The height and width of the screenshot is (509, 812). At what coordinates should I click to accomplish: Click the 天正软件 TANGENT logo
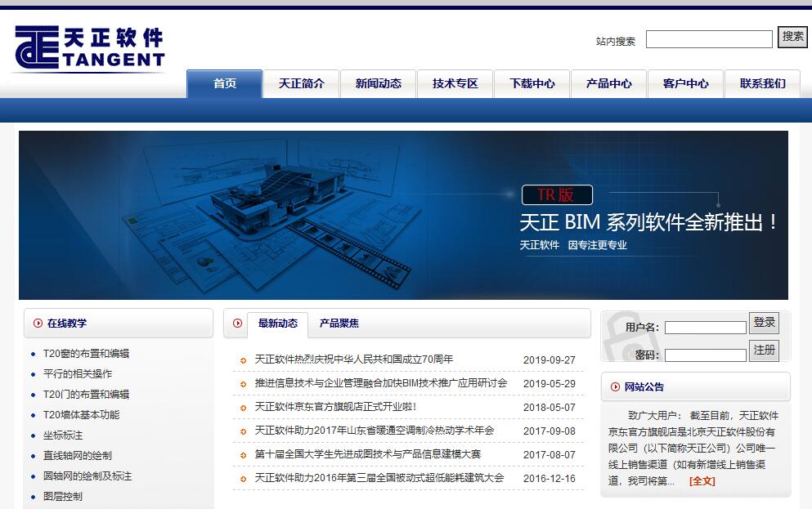click(x=90, y=47)
